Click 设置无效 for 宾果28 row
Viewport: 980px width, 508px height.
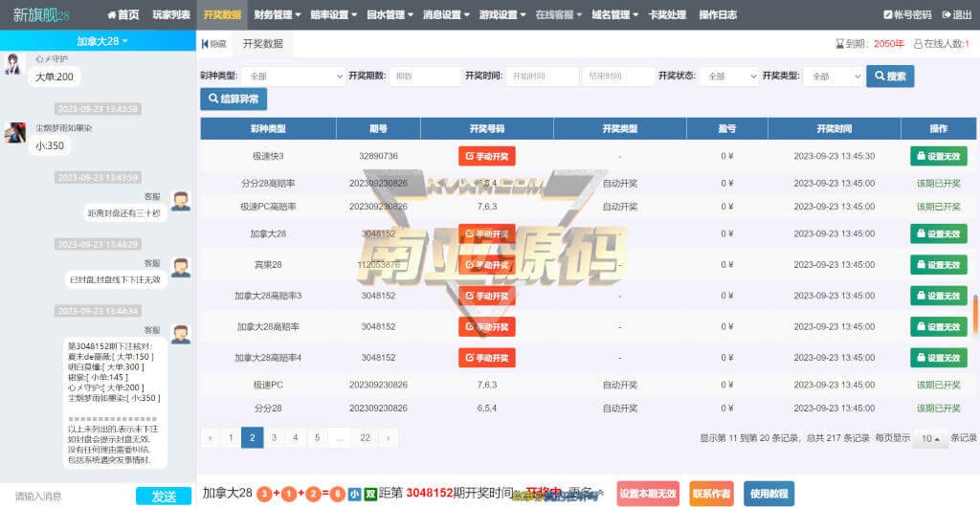938,265
